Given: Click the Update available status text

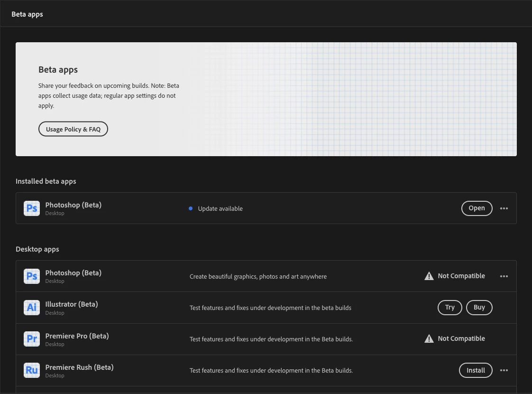Looking at the screenshot, I should click(220, 208).
